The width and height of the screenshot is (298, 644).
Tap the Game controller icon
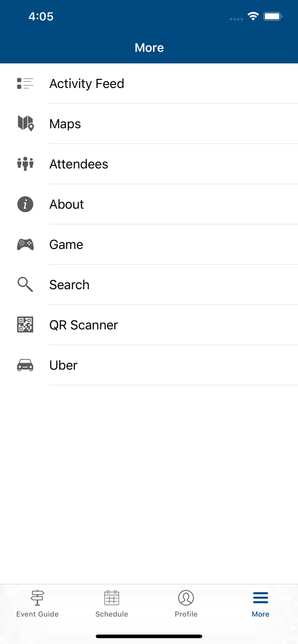(25, 245)
